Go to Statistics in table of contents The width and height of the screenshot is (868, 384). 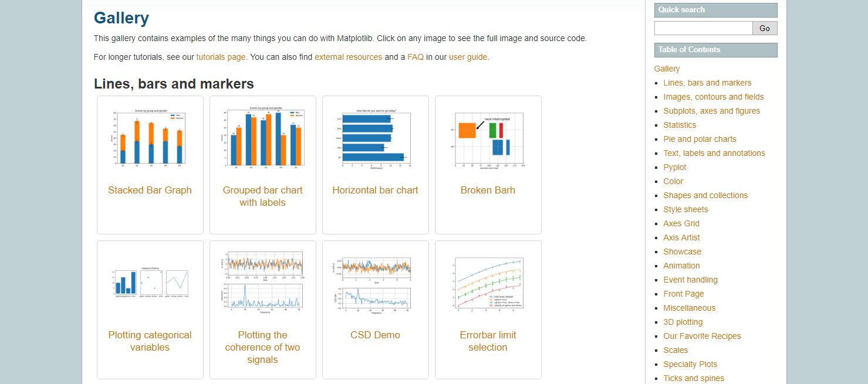pos(680,125)
